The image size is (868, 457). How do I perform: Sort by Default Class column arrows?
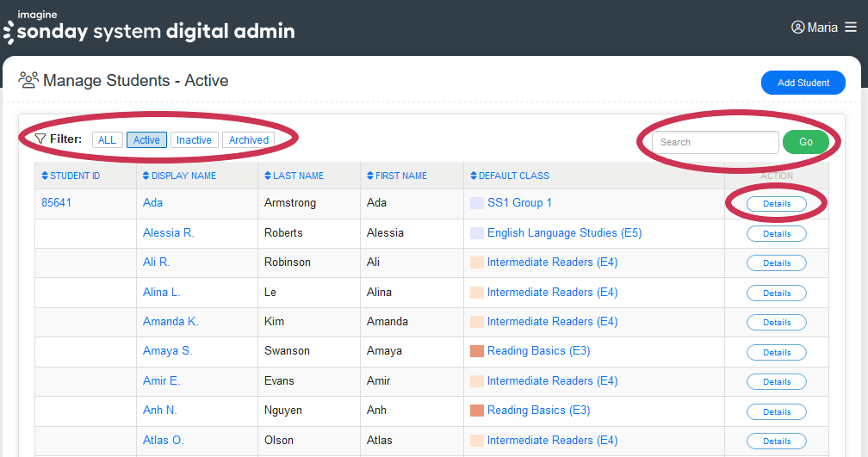point(474,176)
